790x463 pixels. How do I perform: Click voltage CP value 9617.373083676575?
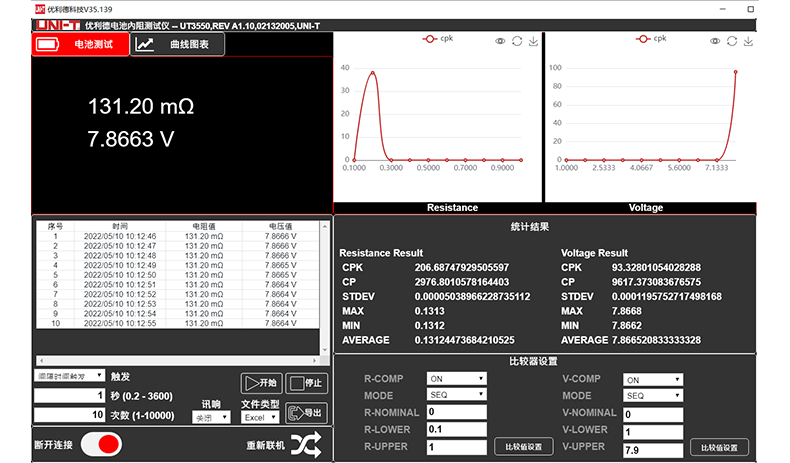(x=656, y=282)
